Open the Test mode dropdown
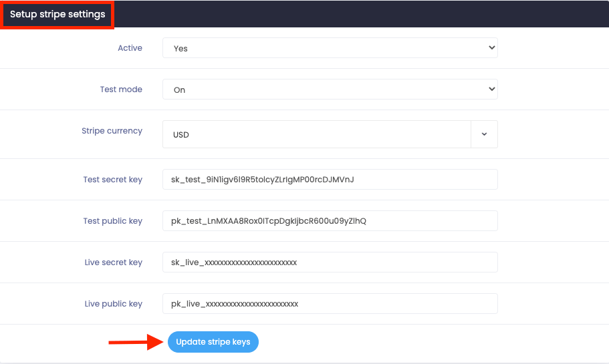 point(330,89)
